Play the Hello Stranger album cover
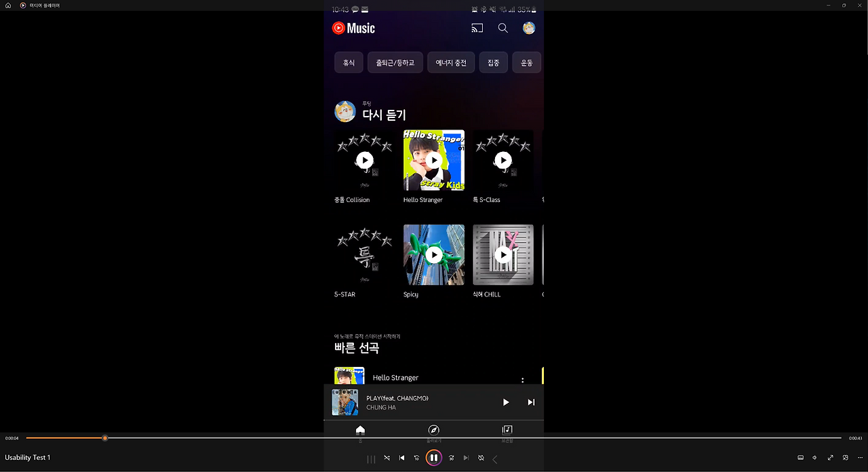Image resolution: width=868 pixels, height=472 pixels. pos(434,160)
